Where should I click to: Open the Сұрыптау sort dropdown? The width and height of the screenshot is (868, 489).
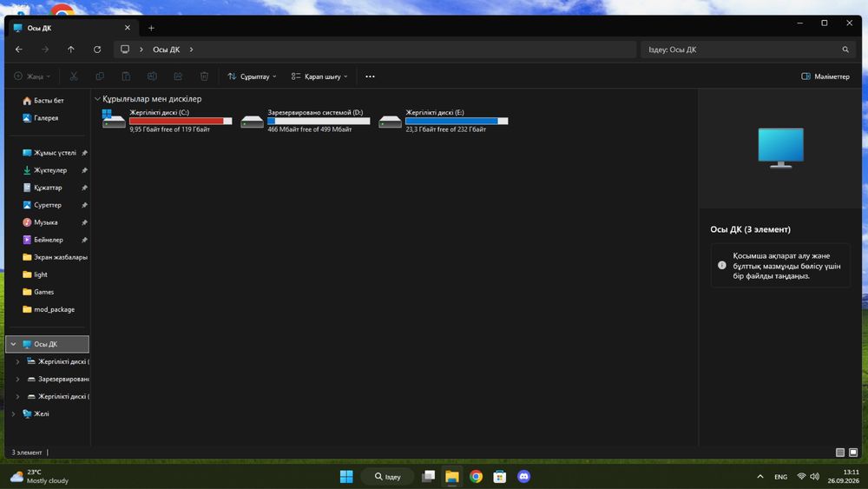pyautogui.click(x=252, y=76)
